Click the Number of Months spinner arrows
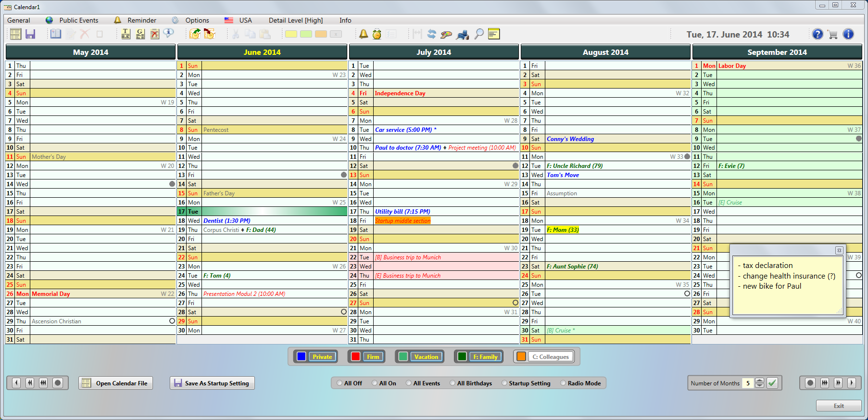 (x=759, y=383)
